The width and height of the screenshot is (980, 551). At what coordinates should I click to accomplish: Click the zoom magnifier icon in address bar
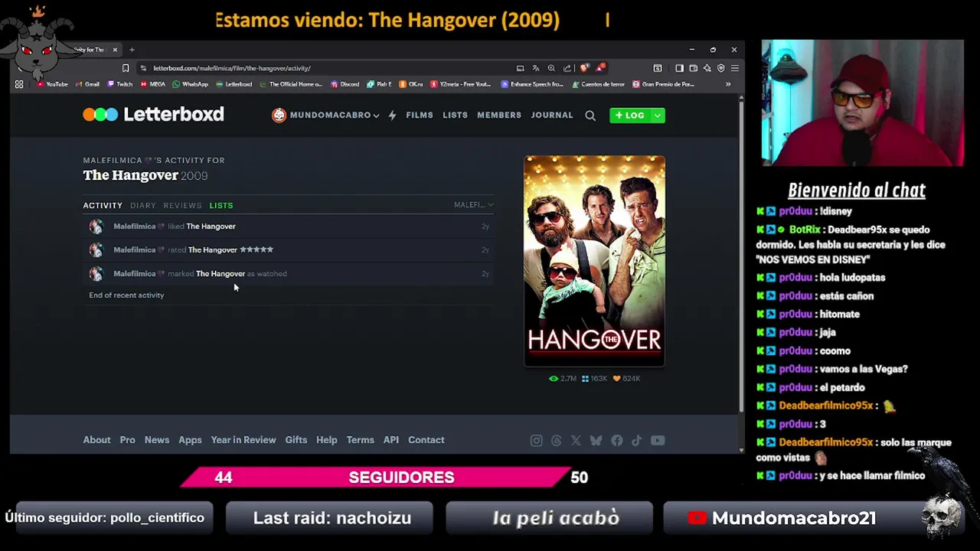tap(551, 68)
